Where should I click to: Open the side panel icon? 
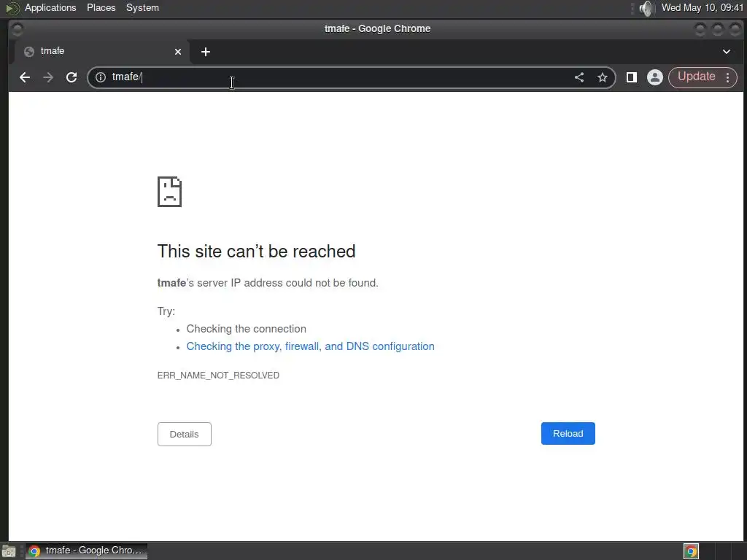[x=632, y=77]
